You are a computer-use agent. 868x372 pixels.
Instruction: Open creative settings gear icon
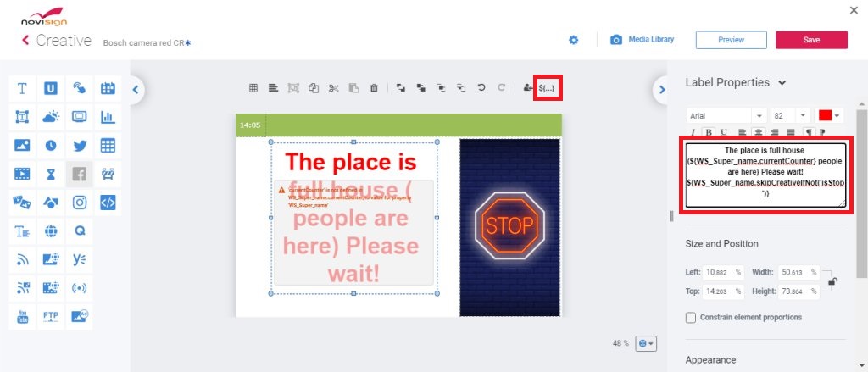574,40
